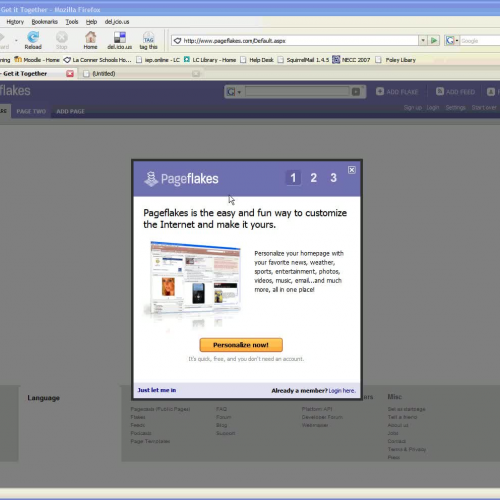500x500 pixels.
Task: Open the Tools menu
Action: tap(72, 22)
